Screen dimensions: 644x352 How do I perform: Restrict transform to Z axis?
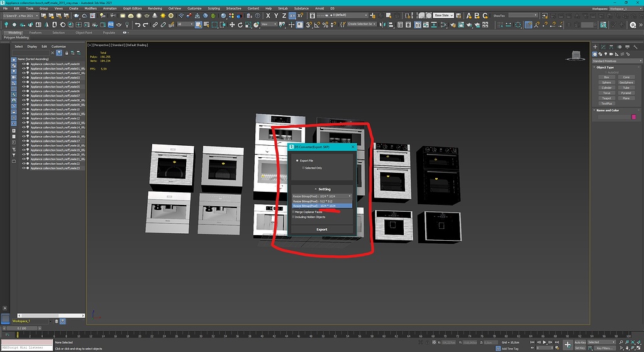[284, 16]
